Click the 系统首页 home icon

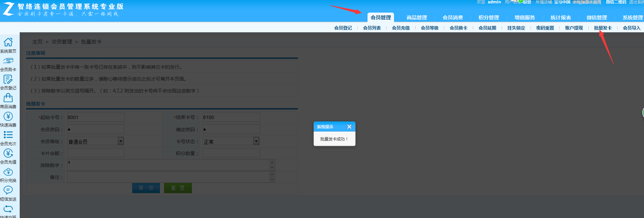pyautogui.click(x=8, y=42)
